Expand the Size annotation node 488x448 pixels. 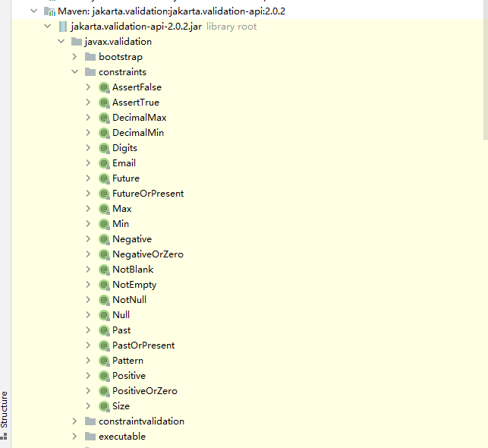pyautogui.click(x=88, y=406)
